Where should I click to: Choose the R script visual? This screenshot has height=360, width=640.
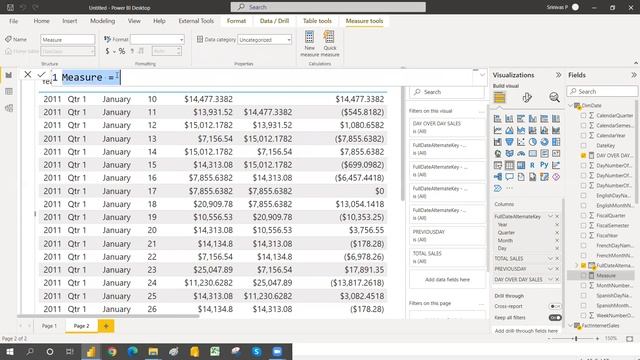tap(533, 165)
